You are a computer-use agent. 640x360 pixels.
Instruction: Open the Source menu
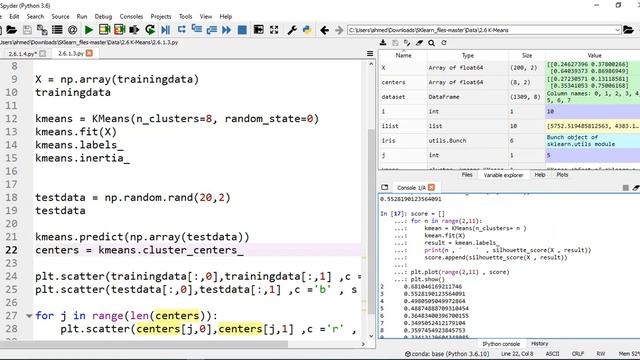coord(60,16)
